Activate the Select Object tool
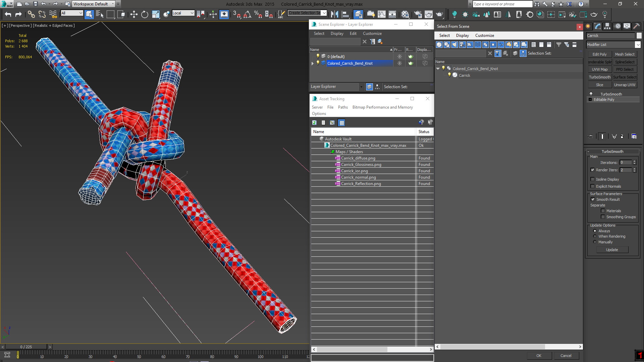Viewport: 644px width, 362px height. click(x=89, y=14)
